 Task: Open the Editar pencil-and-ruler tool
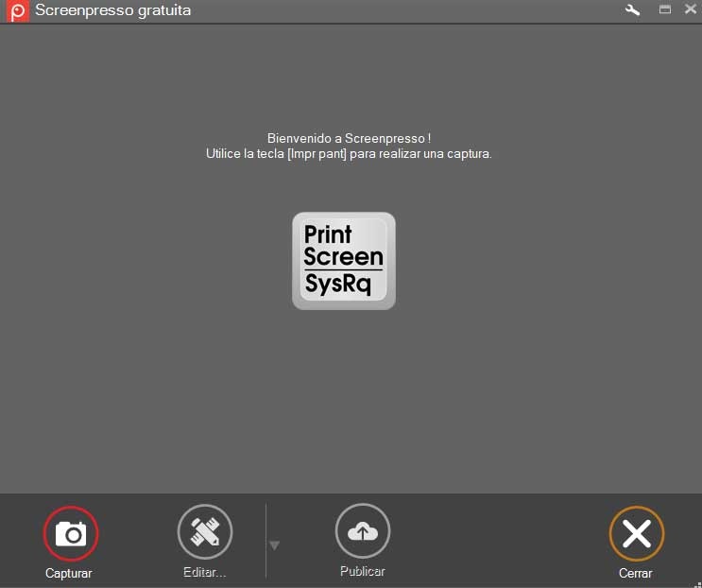(205, 531)
